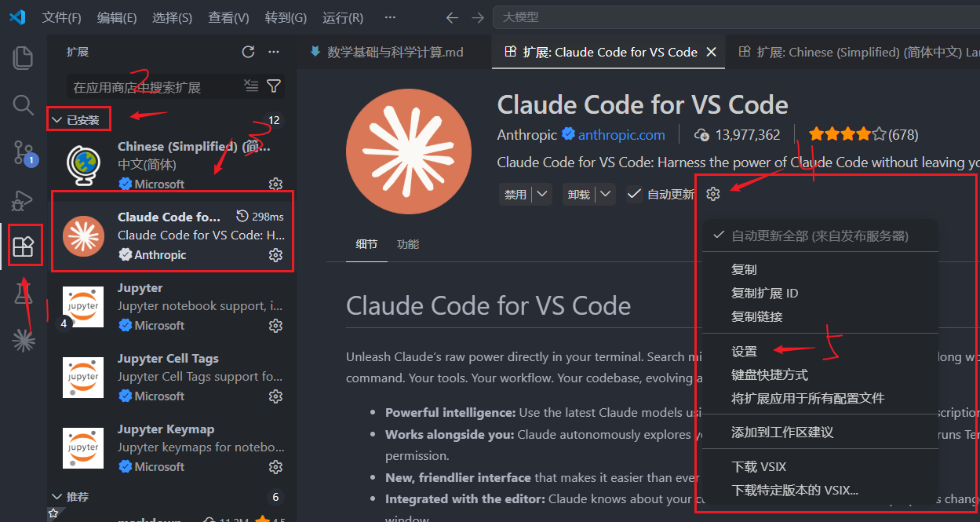This screenshot has width=980, height=522.
Task: Open the Testing flask view
Action: point(24,294)
